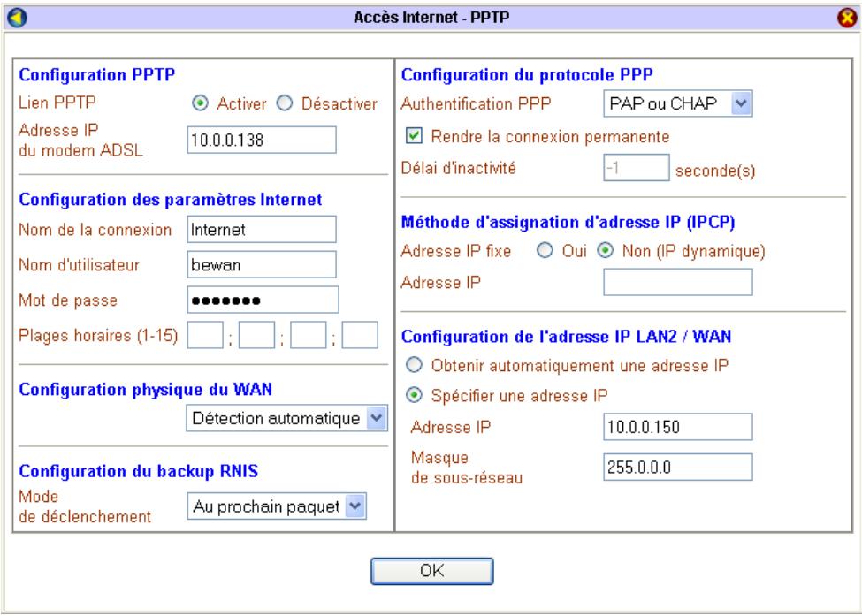This screenshot has width=862, height=616.
Task: Toggle Rendre la connexion permanente checkbox
Action: click(x=414, y=136)
